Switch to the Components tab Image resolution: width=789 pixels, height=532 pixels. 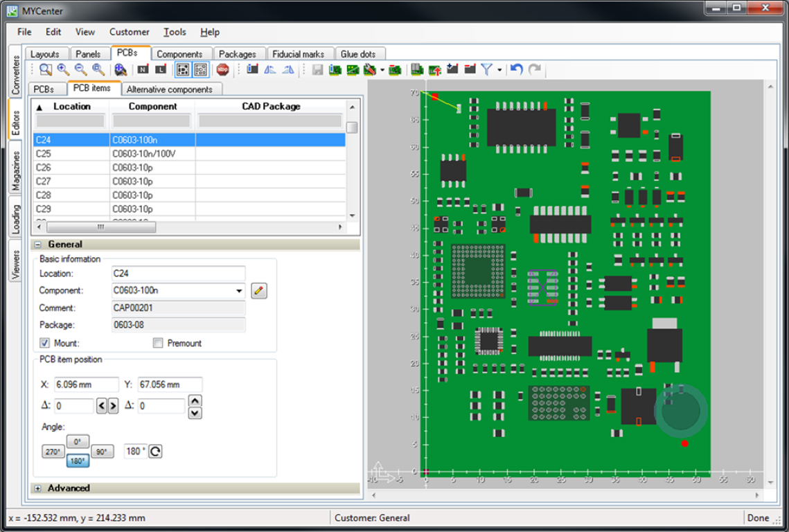pyautogui.click(x=179, y=54)
